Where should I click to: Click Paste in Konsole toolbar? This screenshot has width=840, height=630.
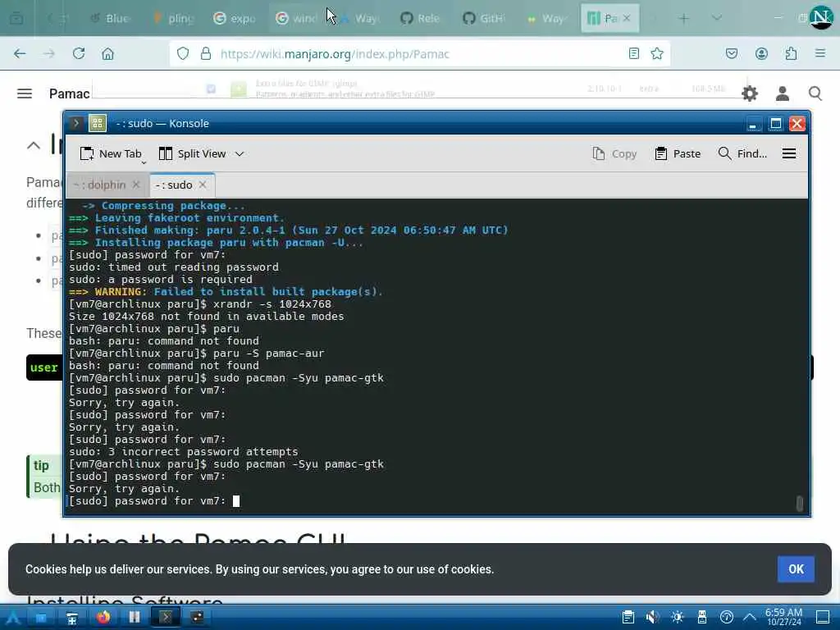678,153
